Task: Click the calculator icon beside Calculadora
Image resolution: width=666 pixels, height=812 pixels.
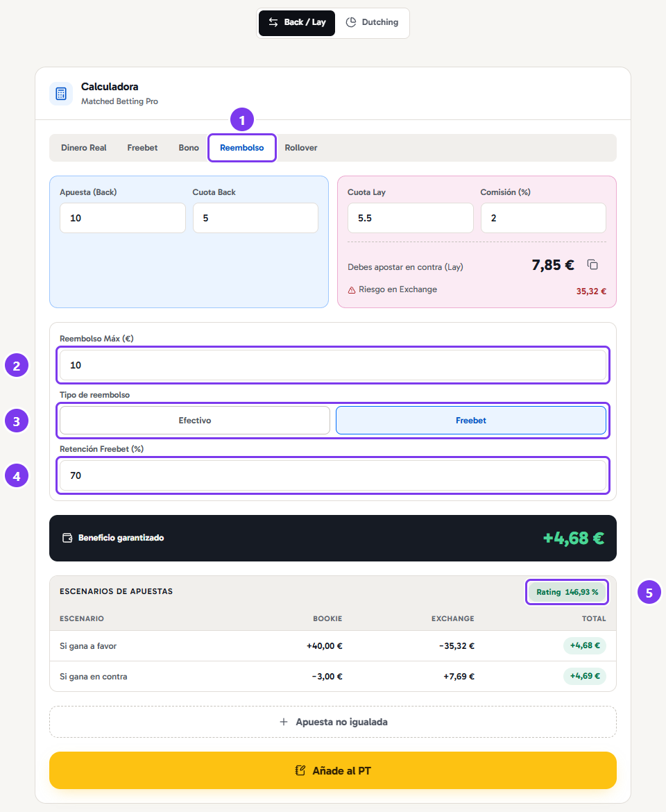Action: click(61, 94)
